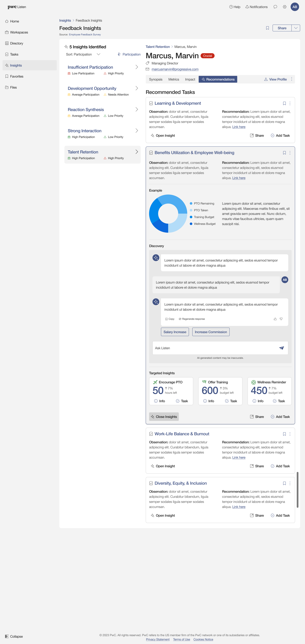Expand Insufficient Participation insight

[137, 67]
